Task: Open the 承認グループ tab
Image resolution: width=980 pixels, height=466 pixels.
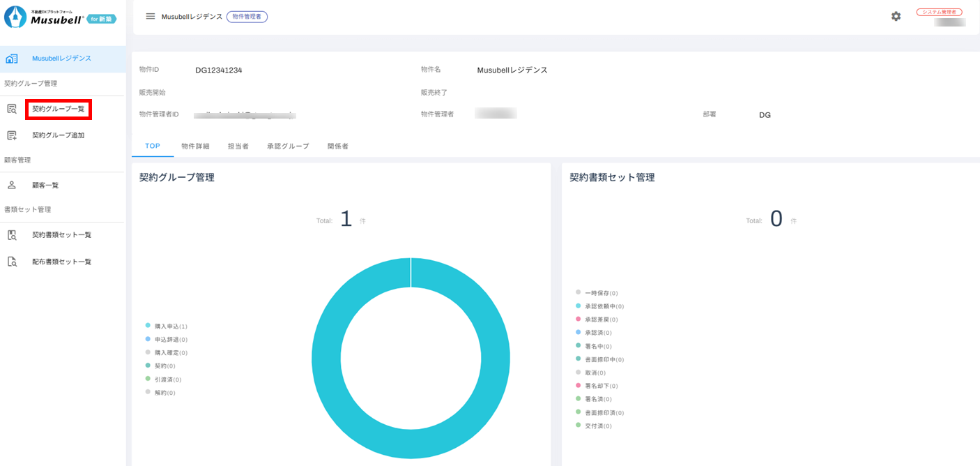Action: [x=288, y=146]
